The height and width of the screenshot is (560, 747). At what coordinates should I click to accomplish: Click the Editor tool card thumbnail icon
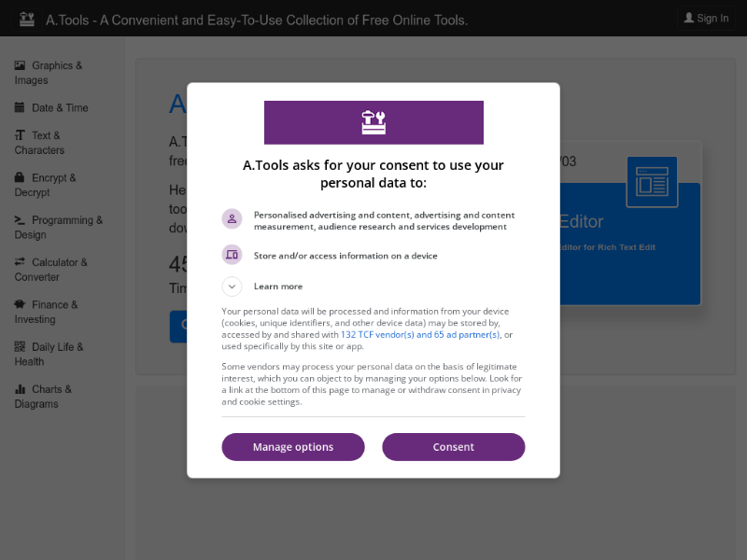pyautogui.click(x=652, y=182)
